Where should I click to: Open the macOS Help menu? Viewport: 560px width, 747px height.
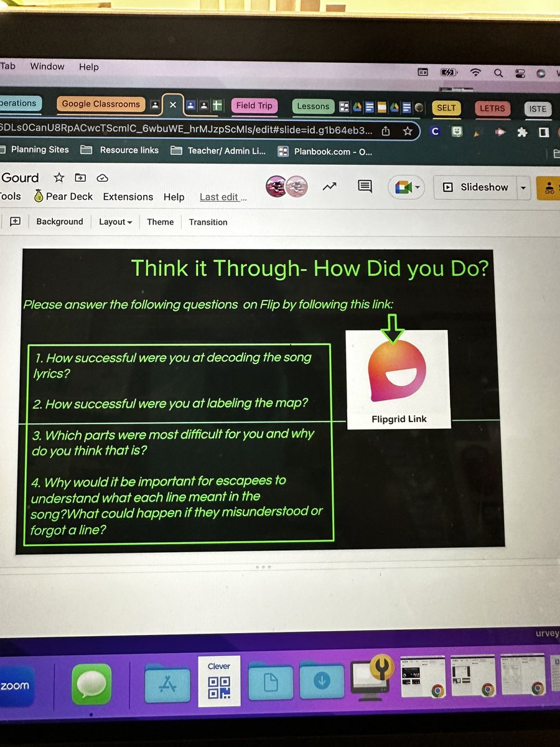[x=88, y=67]
